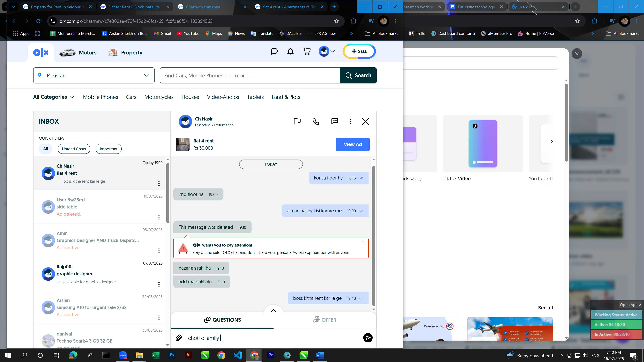Click See all in background window
The image size is (644, 362).
click(x=546, y=308)
